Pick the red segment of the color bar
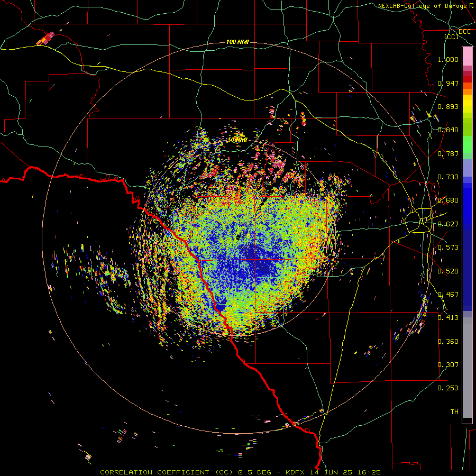This screenshot has height=476, width=476. [x=467, y=79]
